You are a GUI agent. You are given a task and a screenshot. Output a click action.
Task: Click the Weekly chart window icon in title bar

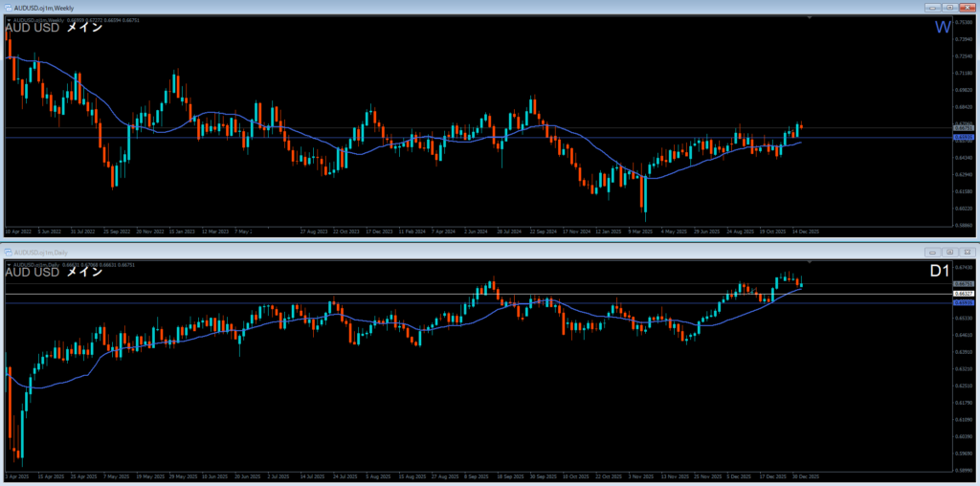[x=6, y=8]
